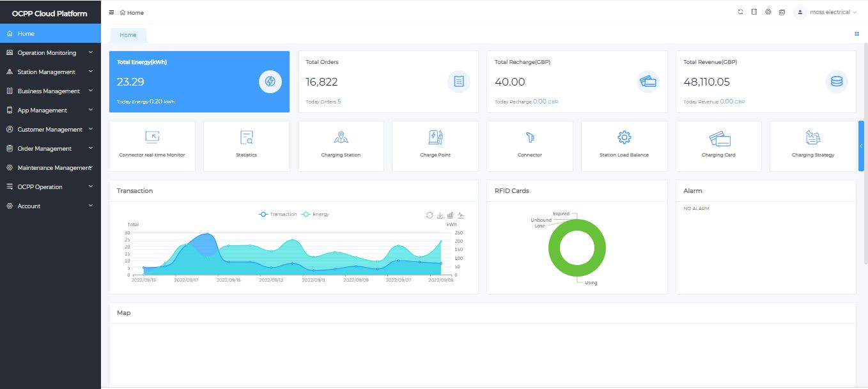Click the Today Orders 5 text
The image size is (868, 389).
click(323, 102)
